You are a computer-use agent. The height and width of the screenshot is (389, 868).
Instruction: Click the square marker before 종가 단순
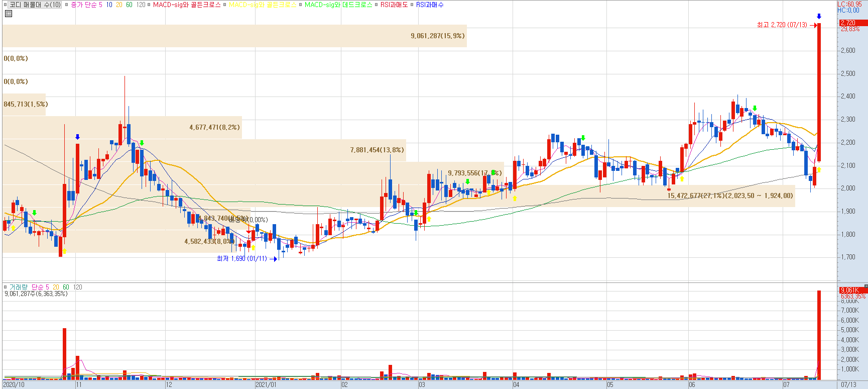coord(66,5)
